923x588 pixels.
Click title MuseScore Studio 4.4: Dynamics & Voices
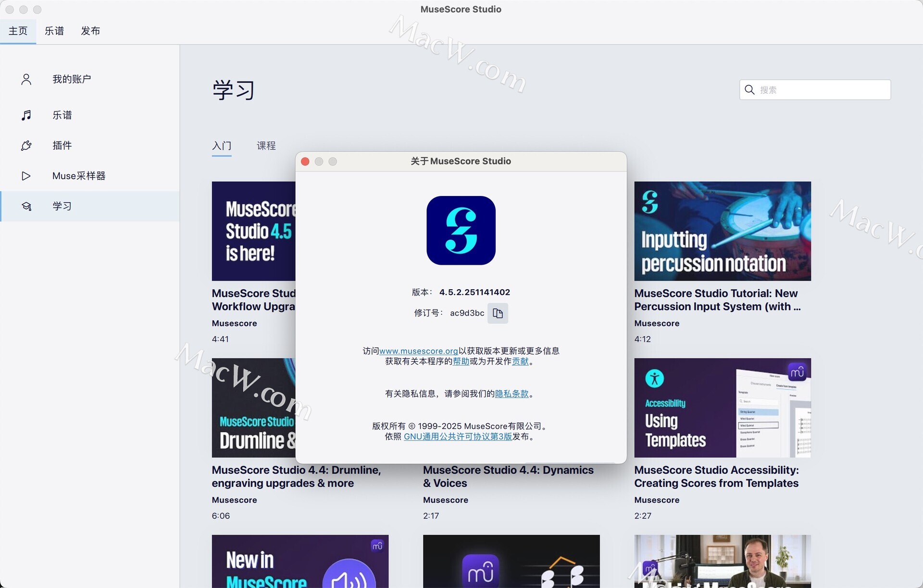[x=508, y=477]
